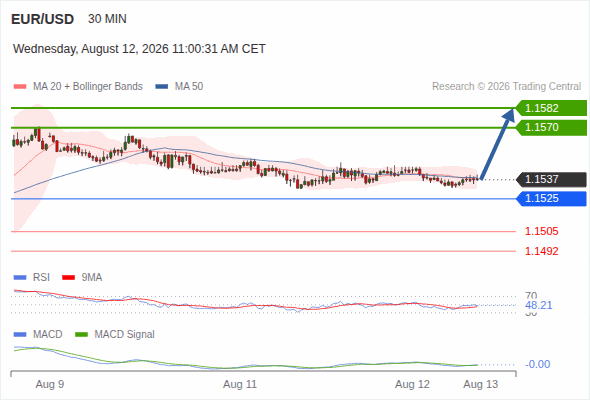Viewport: 590px width, 400px height.
Task: Click the 30 MIN timeframe label
Action: [x=107, y=19]
